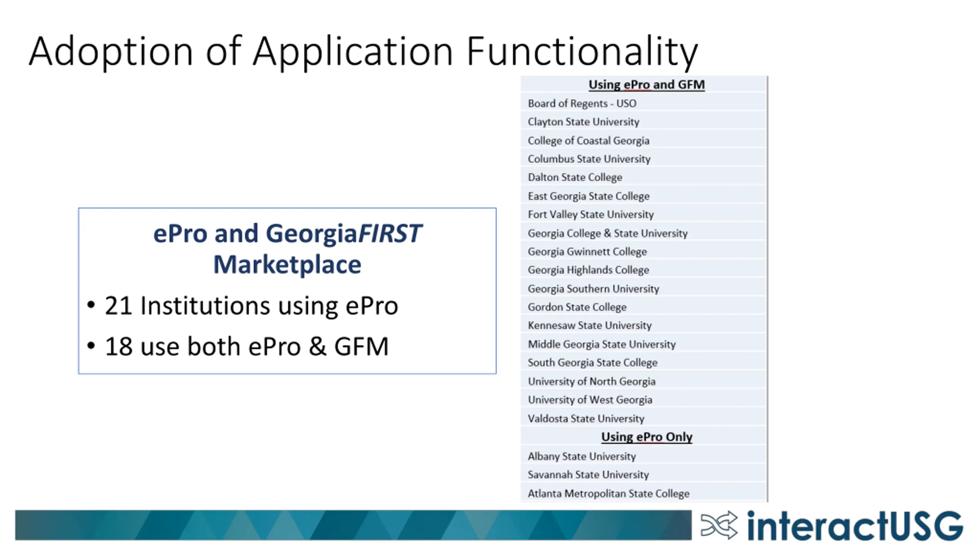Select College of Coastal Georgia entry
This screenshot has height=551, width=980.
[588, 140]
